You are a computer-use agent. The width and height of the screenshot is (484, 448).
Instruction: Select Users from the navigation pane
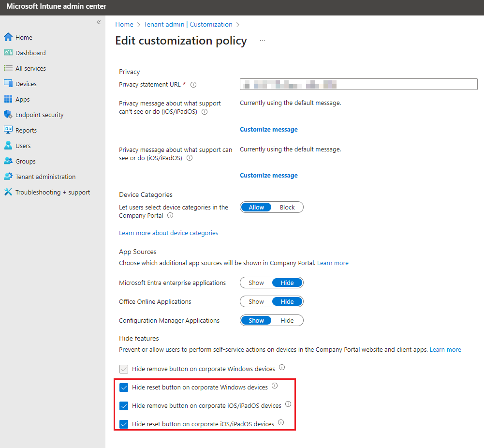[x=23, y=145]
